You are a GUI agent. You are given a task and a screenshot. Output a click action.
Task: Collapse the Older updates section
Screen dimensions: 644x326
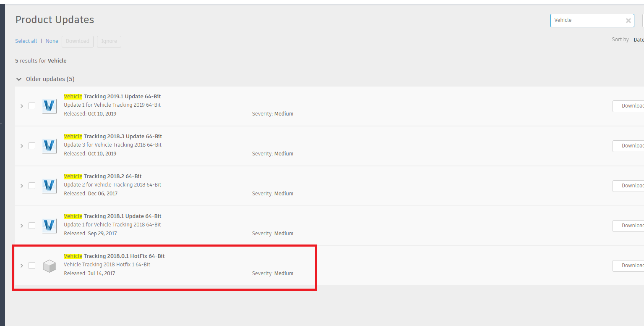coord(18,79)
